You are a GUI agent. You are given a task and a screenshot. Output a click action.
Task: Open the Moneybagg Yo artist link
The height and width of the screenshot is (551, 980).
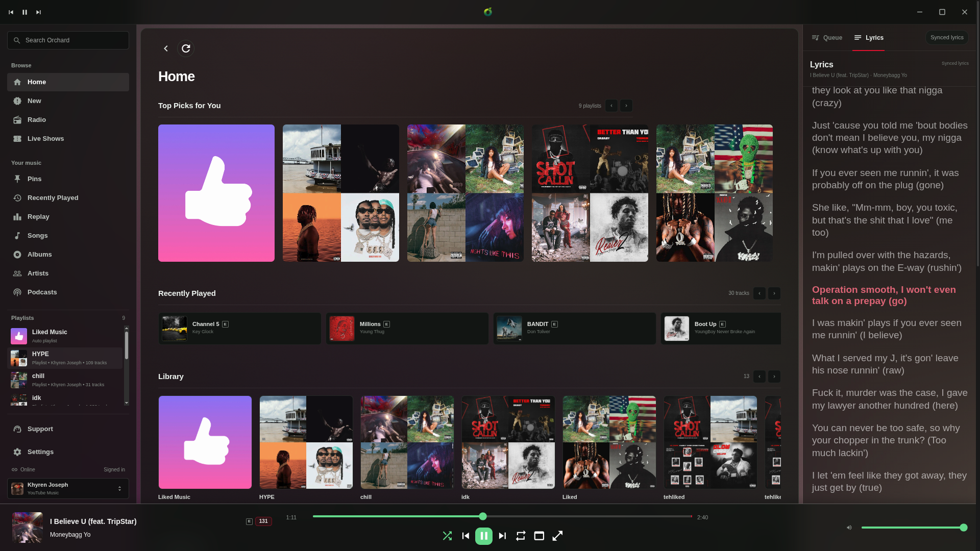pos(70,535)
